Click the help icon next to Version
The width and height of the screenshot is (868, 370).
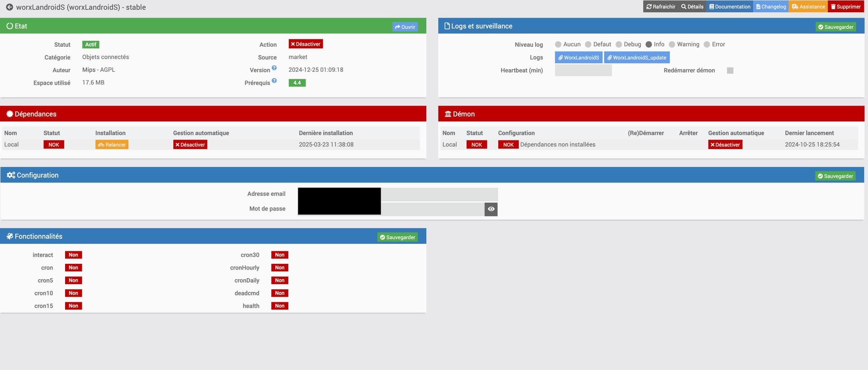tap(274, 68)
